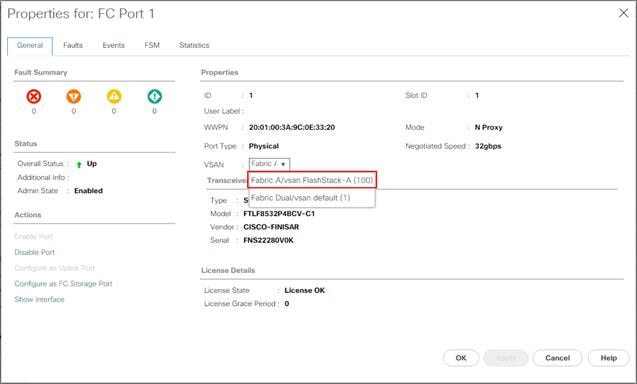Click the warning fault teal icon

click(x=154, y=97)
